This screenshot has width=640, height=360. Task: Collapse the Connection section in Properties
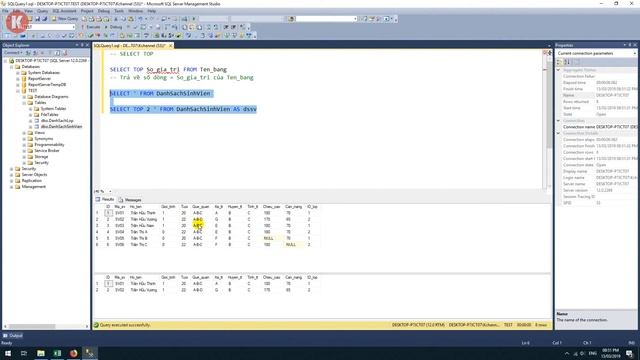click(558, 121)
